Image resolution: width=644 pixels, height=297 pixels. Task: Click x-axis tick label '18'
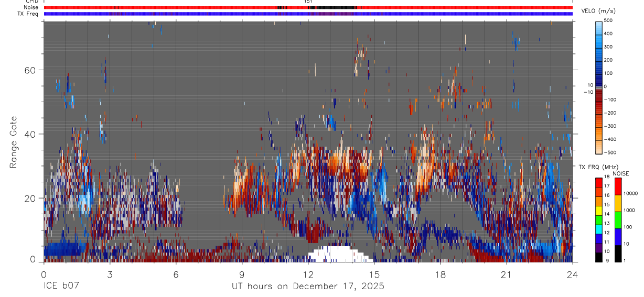440,274
